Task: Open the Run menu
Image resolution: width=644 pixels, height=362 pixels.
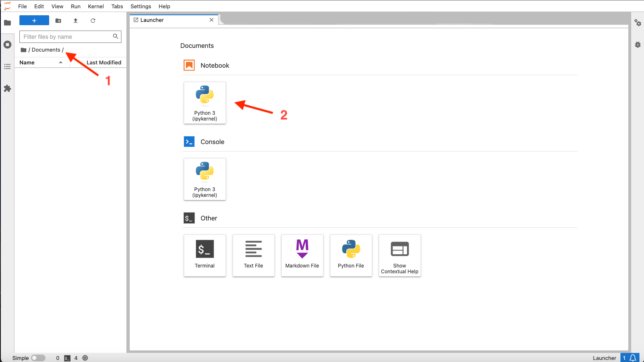Action: 76,6
